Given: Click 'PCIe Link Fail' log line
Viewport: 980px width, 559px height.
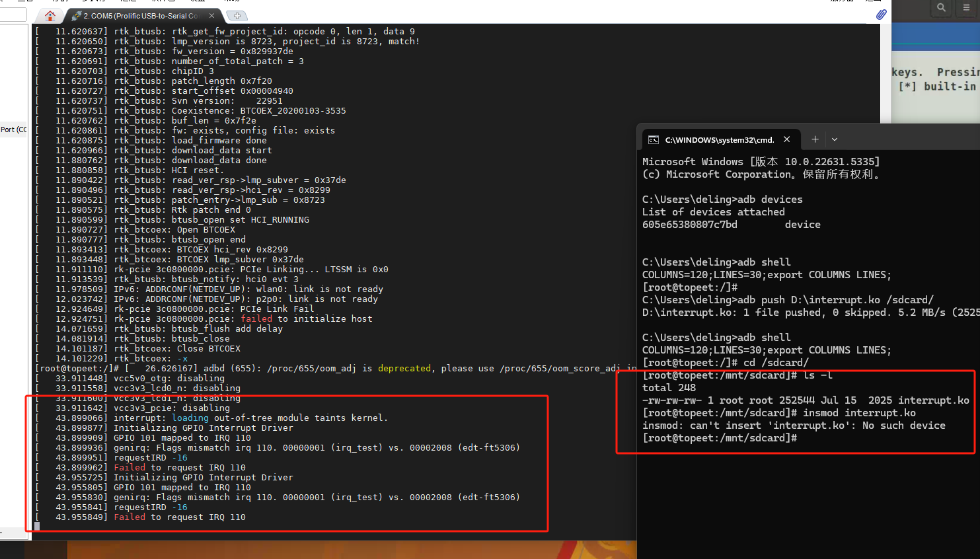Looking at the screenshot, I should click(174, 309).
